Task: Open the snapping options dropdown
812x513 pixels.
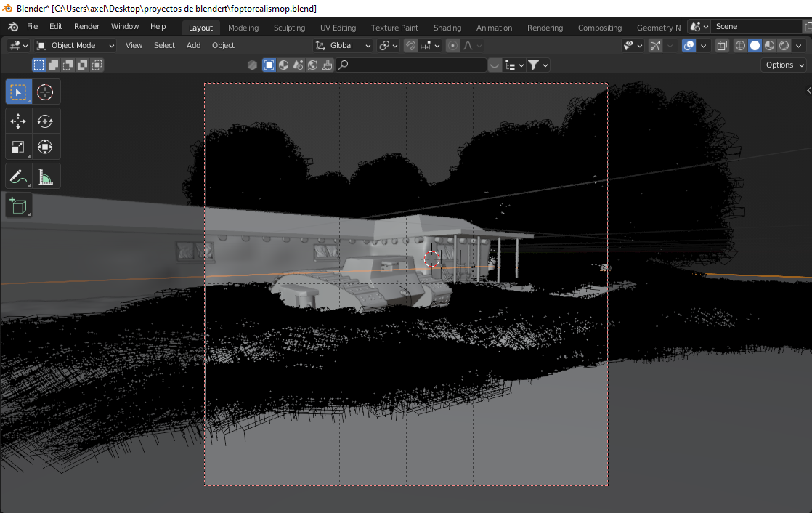Action: pyautogui.click(x=430, y=46)
